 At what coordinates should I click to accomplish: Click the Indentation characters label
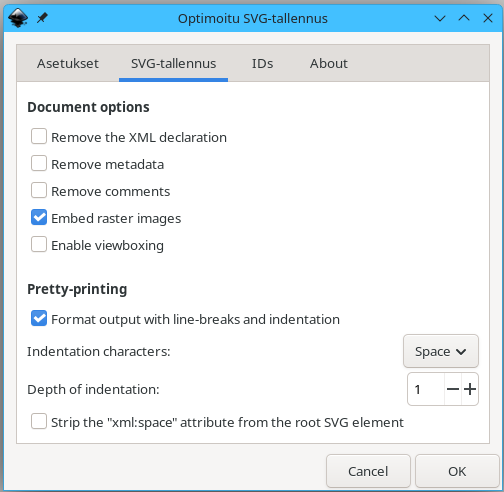click(x=99, y=352)
